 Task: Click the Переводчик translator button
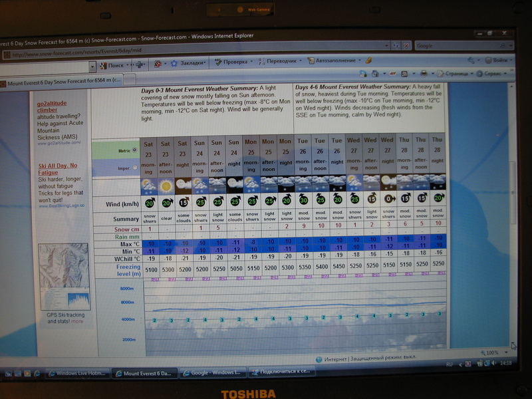tap(280, 61)
